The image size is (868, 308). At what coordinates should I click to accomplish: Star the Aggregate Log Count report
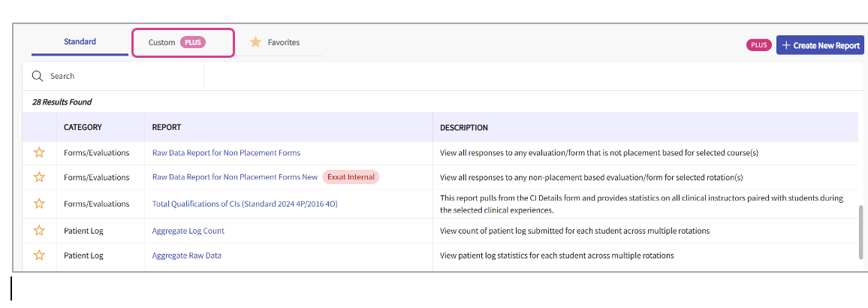click(x=39, y=231)
